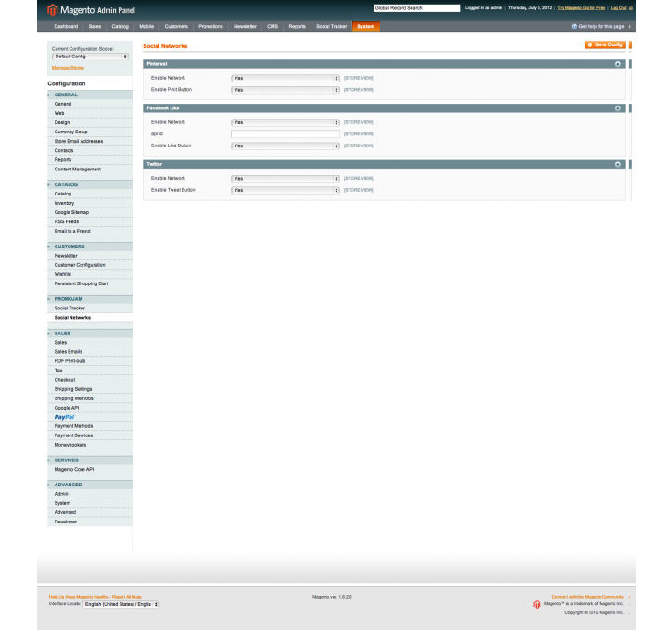
Task: Open the Dashboard menu
Action: (66, 27)
